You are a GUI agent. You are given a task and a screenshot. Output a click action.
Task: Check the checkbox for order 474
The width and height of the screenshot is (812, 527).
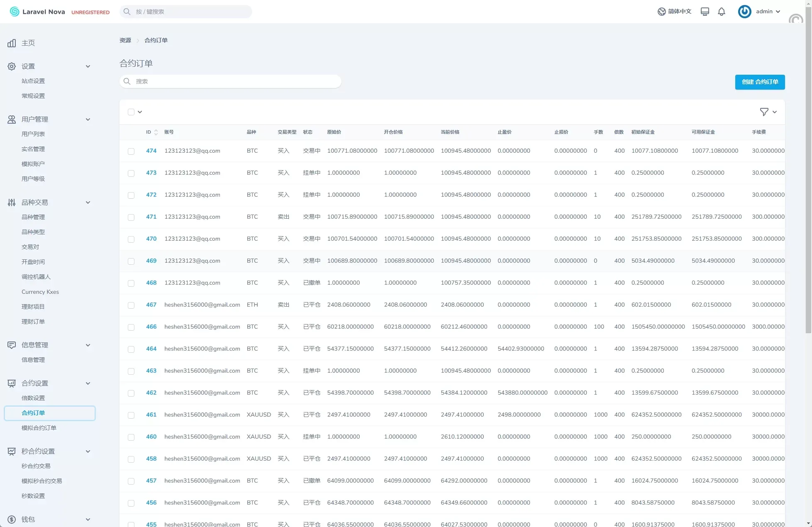pos(131,151)
